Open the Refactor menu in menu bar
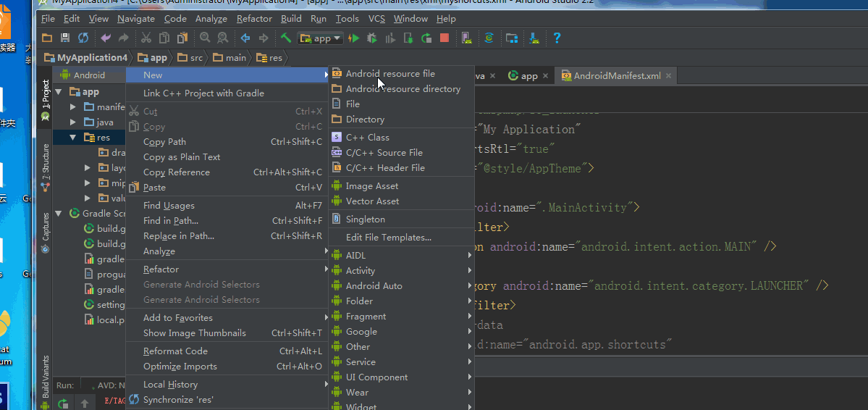Viewport: 868px width, 410px height. pyautogui.click(x=254, y=19)
